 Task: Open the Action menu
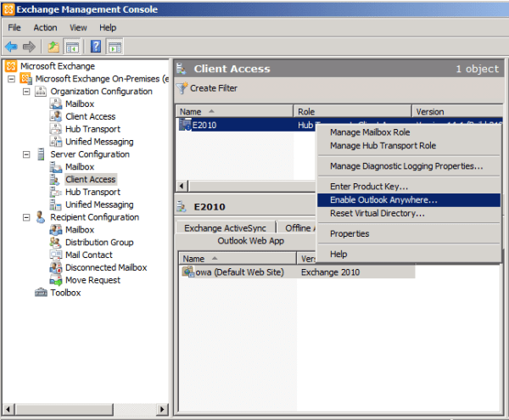pyautogui.click(x=46, y=28)
